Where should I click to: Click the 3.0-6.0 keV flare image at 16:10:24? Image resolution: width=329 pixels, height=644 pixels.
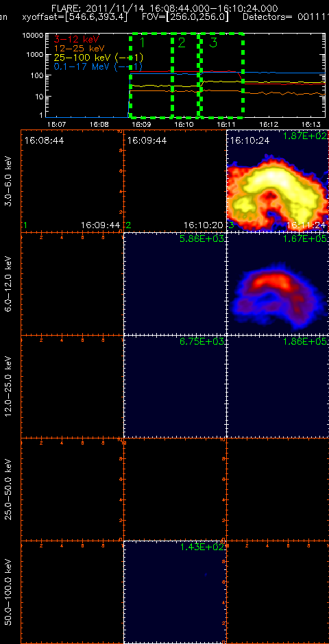tap(278, 181)
